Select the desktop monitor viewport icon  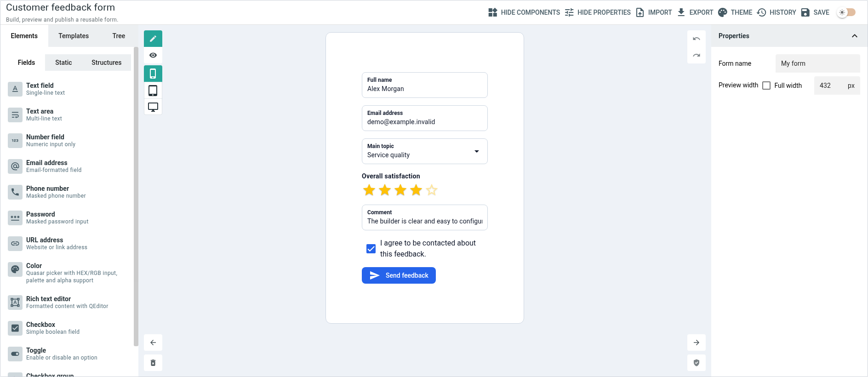[x=153, y=107]
